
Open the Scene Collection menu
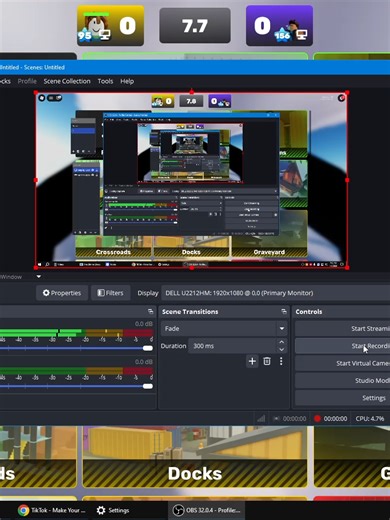pos(67,81)
